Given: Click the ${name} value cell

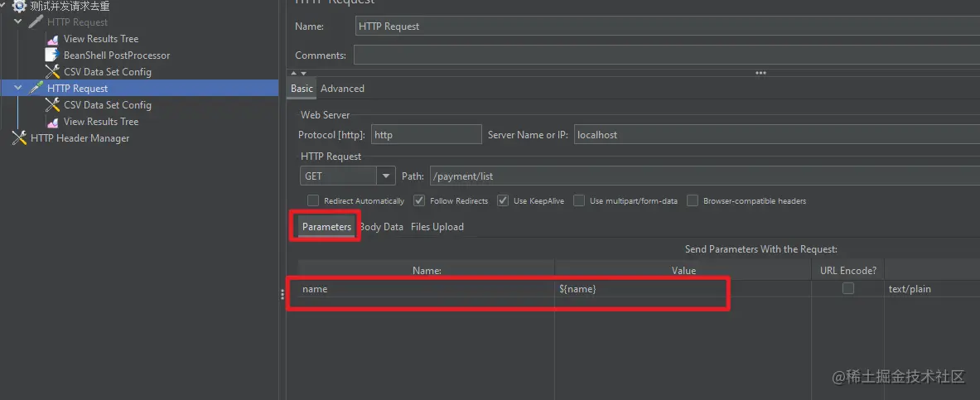Looking at the screenshot, I should pyautogui.click(x=683, y=289).
